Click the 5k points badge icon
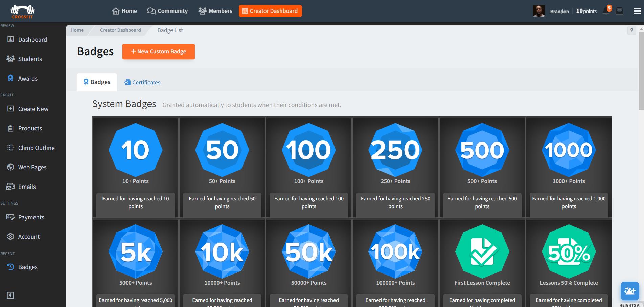 [x=136, y=251]
